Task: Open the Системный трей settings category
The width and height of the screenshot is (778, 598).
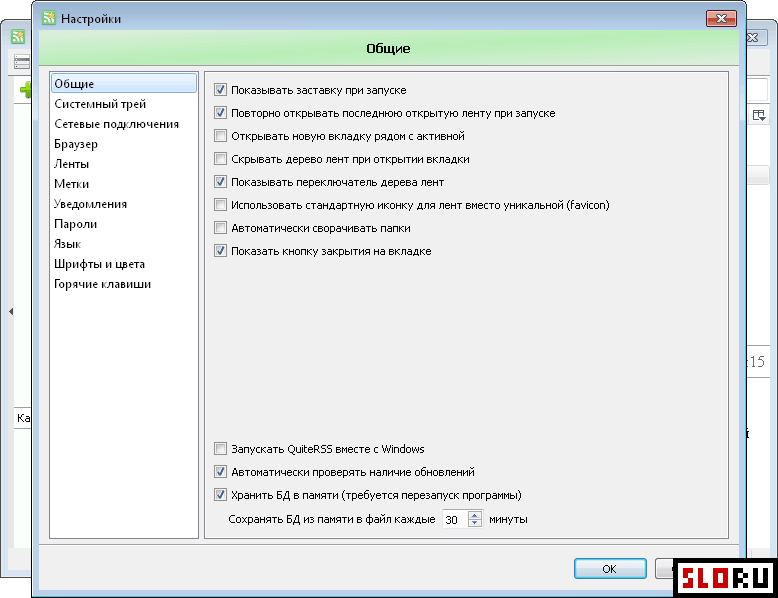Action: point(100,104)
